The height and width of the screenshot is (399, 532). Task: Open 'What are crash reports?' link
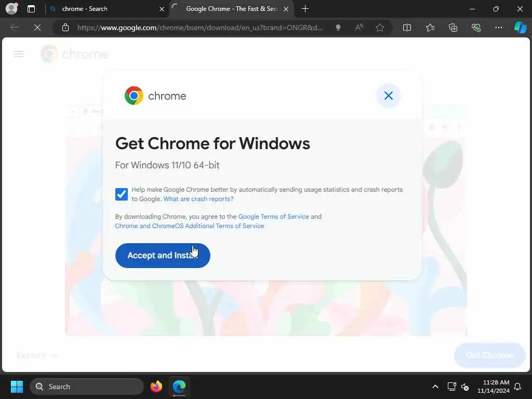(x=198, y=199)
